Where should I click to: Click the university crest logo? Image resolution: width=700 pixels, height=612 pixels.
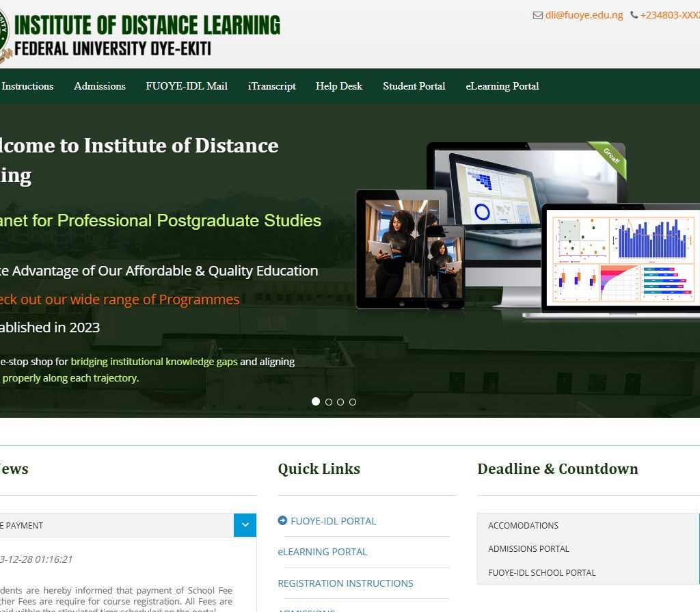click(x=3, y=34)
